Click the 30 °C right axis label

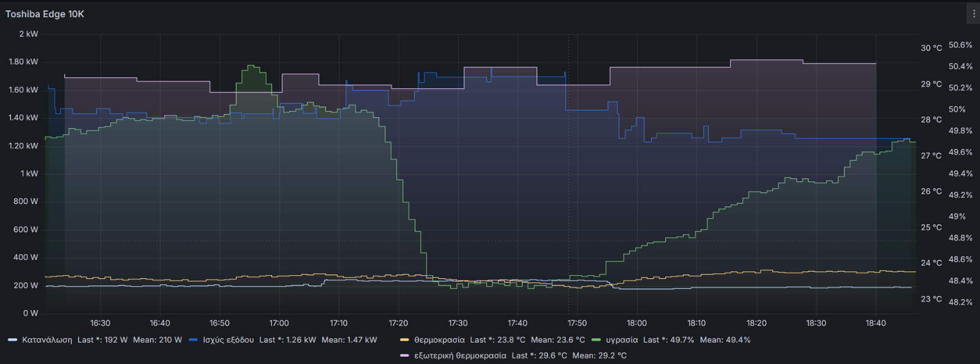click(x=931, y=48)
